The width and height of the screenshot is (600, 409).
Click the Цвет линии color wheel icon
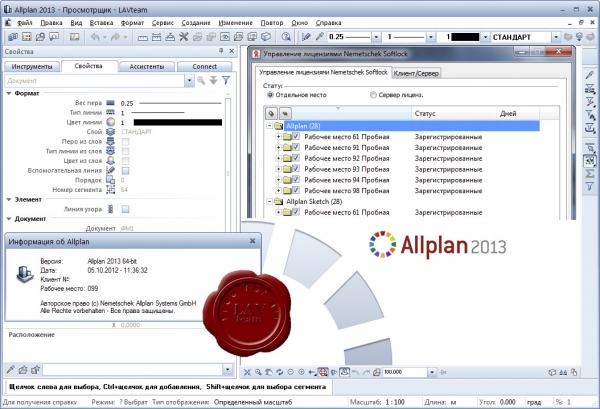pyautogui.click(x=110, y=122)
